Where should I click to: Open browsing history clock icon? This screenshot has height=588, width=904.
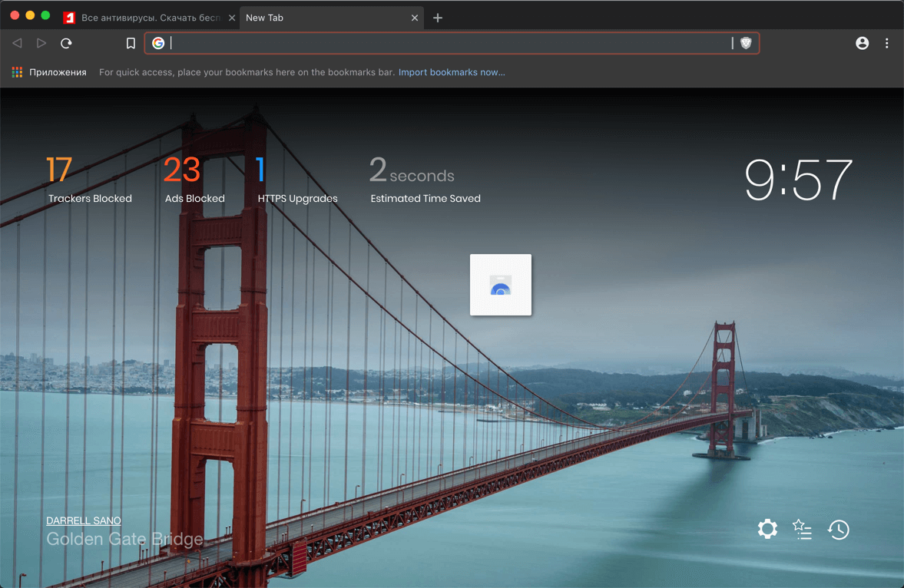pos(838,529)
